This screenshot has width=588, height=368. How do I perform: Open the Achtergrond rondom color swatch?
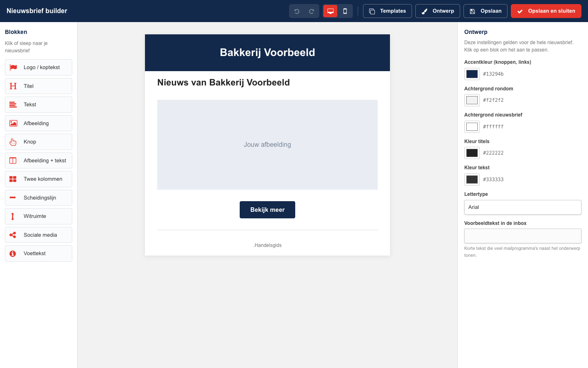(472, 100)
